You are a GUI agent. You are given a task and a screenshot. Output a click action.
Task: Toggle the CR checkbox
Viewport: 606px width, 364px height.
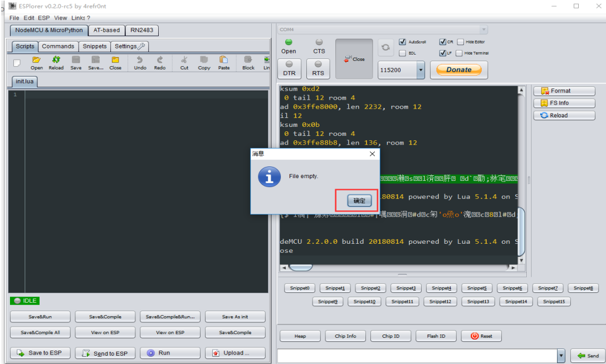tap(442, 42)
